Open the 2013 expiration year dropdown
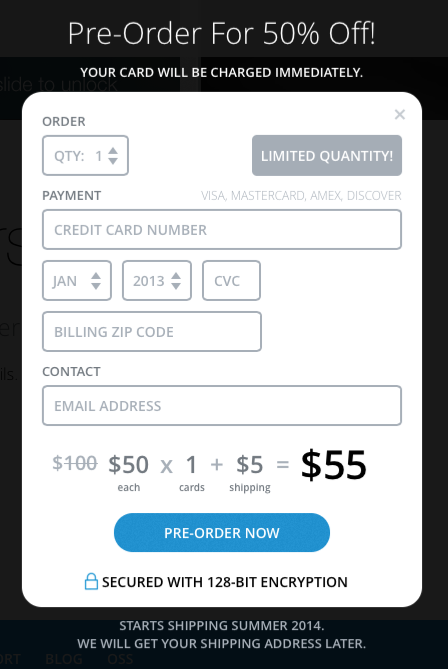 [157, 281]
